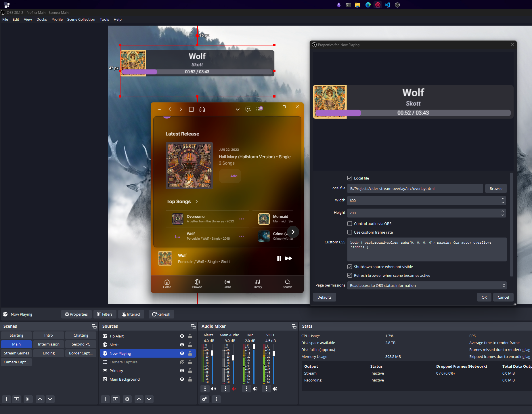Open the Scene Collection menu
The height and width of the screenshot is (414, 532).
81,19
